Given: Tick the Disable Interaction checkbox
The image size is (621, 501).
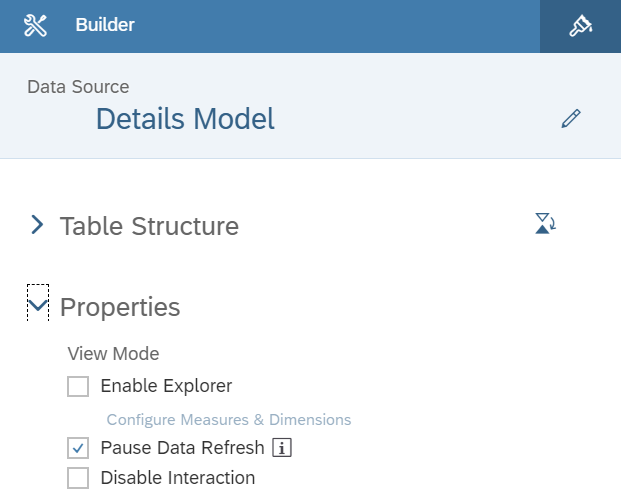Looking at the screenshot, I should (78, 478).
